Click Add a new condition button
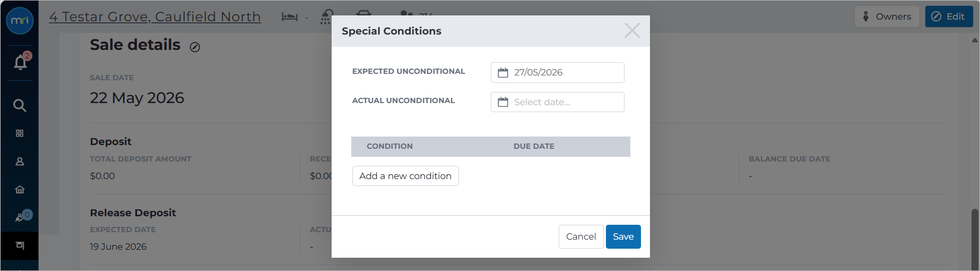 point(405,176)
